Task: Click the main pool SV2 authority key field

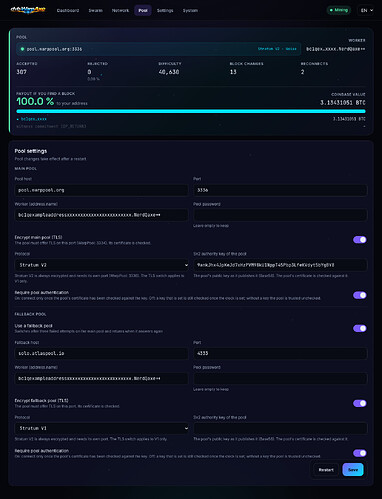Action: click(280, 265)
